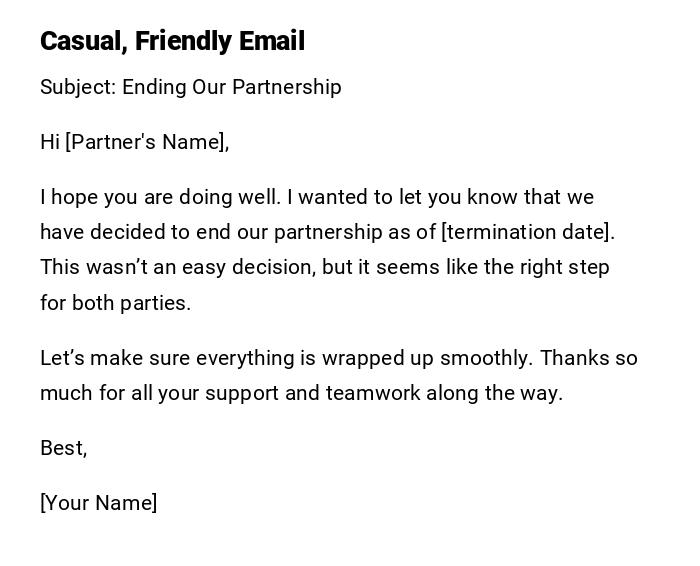Click the word "Subject:" in the subject line

[78, 87]
